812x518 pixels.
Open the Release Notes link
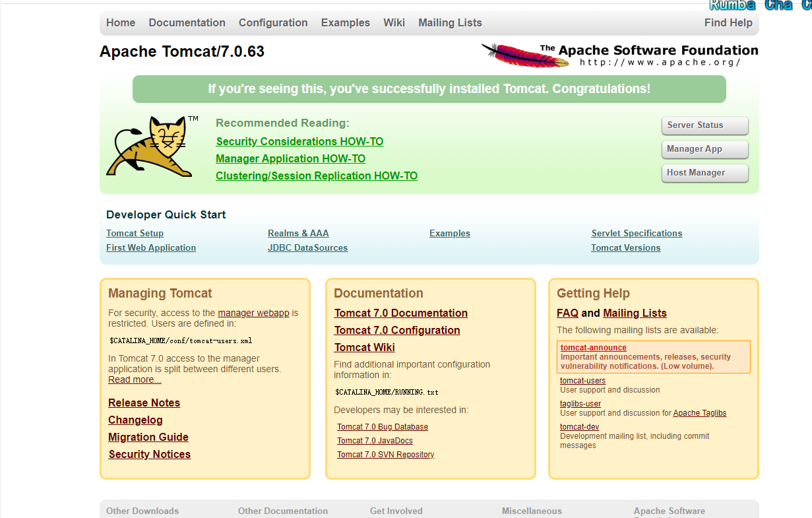click(x=144, y=403)
